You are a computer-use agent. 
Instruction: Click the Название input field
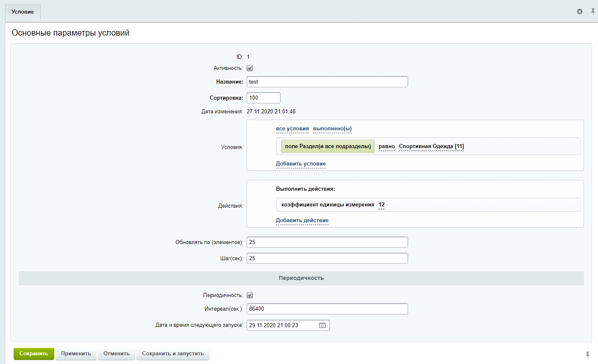coord(327,82)
